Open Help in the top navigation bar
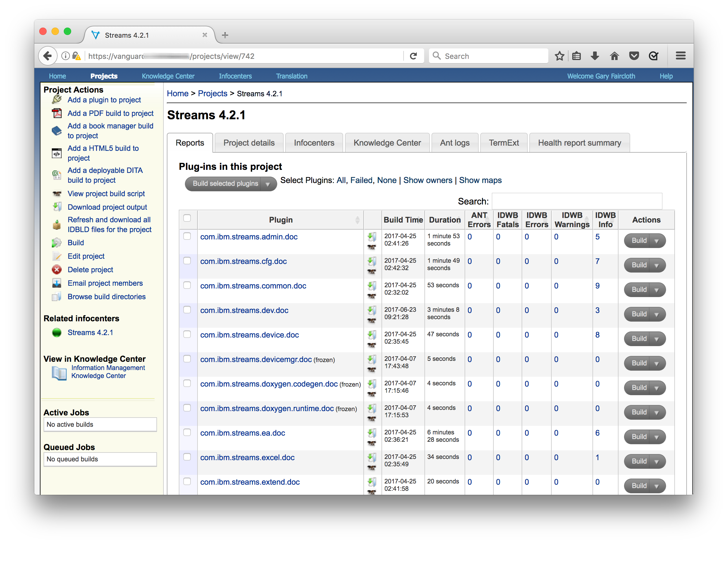 pos(666,76)
